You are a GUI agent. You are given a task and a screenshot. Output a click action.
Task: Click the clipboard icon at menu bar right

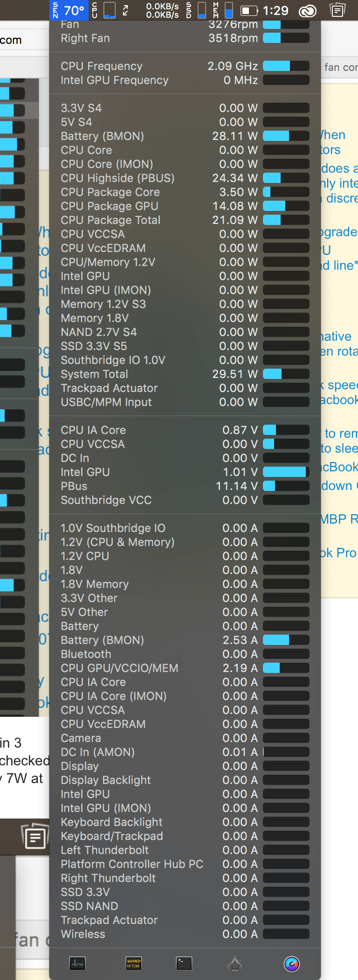click(x=337, y=10)
